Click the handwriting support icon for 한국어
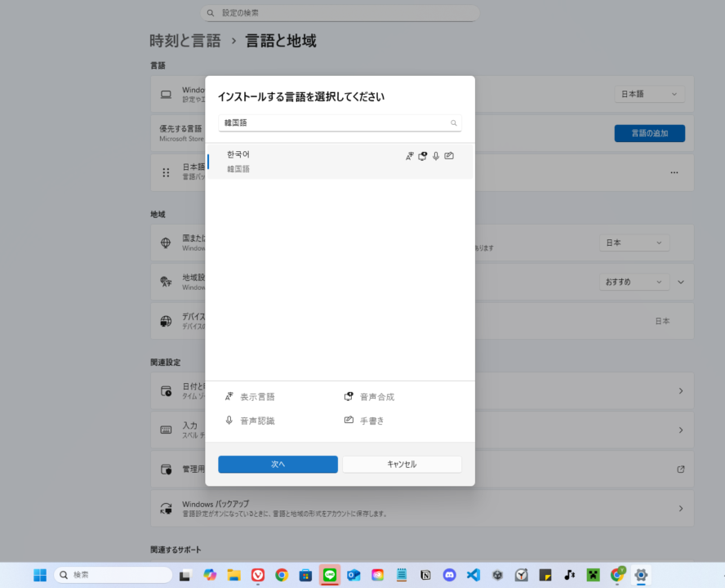This screenshot has width=725, height=588. (x=449, y=155)
